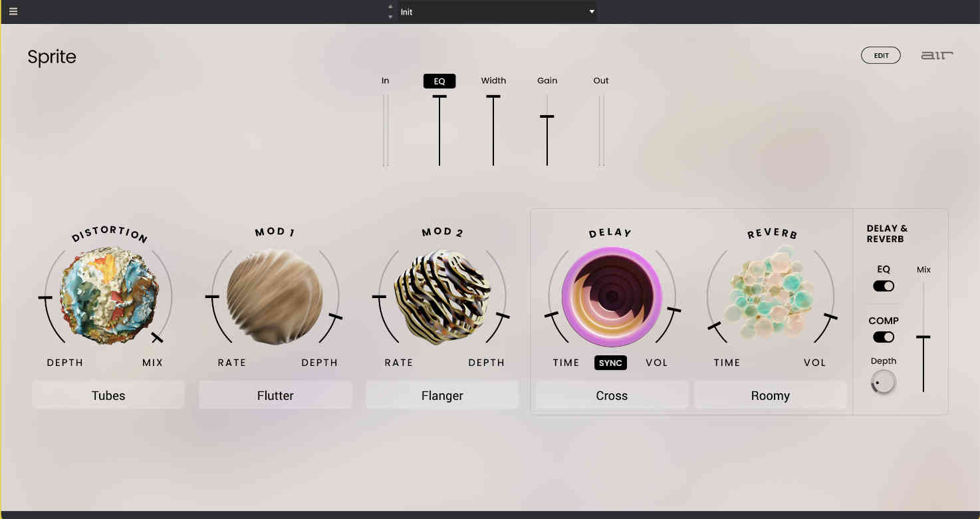
Task: Click the Delay effect sphere
Action: 610,297
